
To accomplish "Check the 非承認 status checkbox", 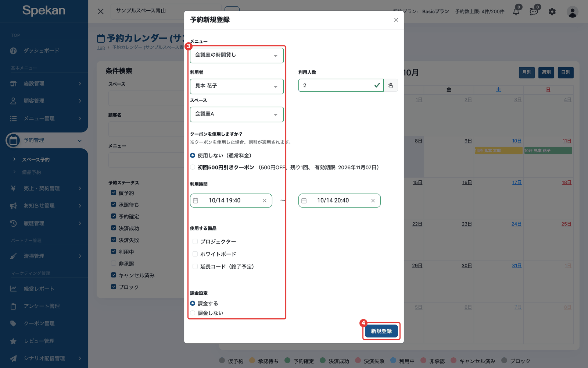I will click(114, 263).
